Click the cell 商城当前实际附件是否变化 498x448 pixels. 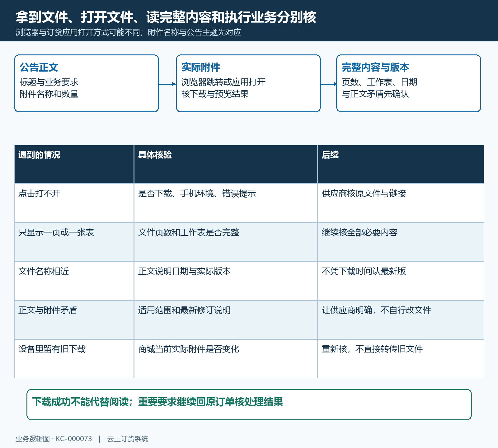pos(226,359)
